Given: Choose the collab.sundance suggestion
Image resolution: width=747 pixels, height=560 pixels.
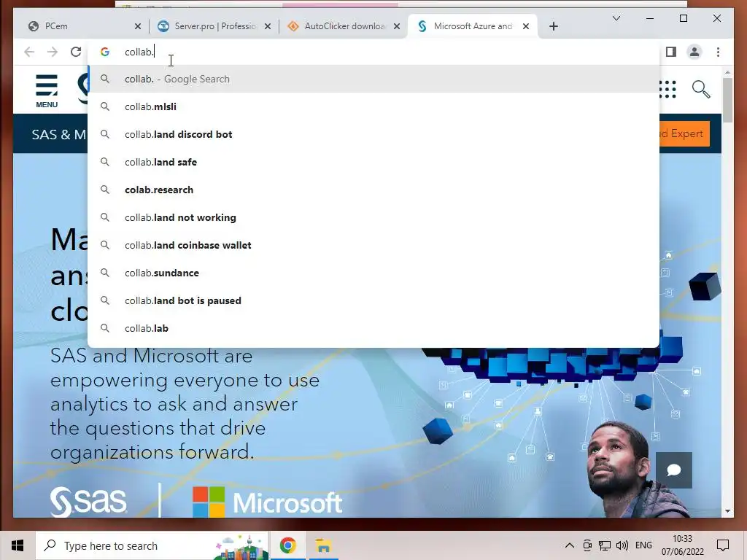Looking at the screenshot, I should tap(374, 273).
